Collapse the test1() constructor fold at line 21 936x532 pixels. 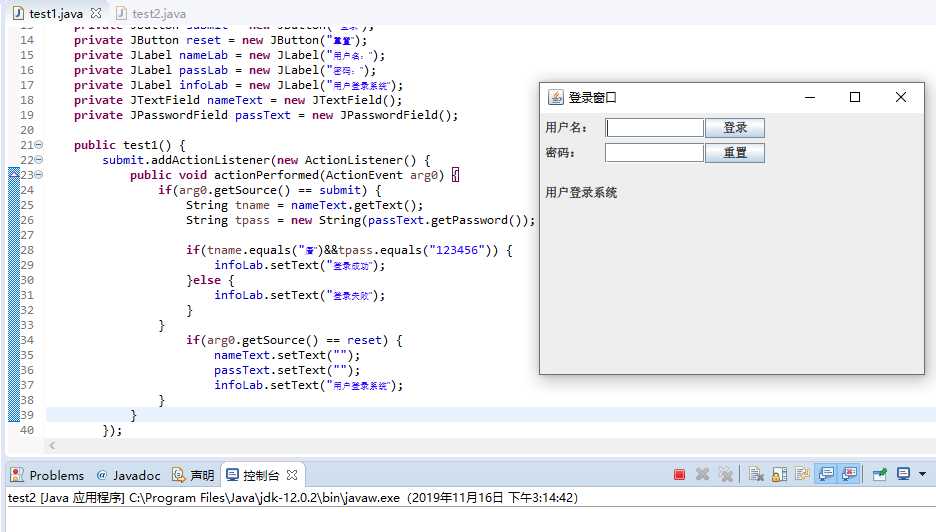[39, 145]
